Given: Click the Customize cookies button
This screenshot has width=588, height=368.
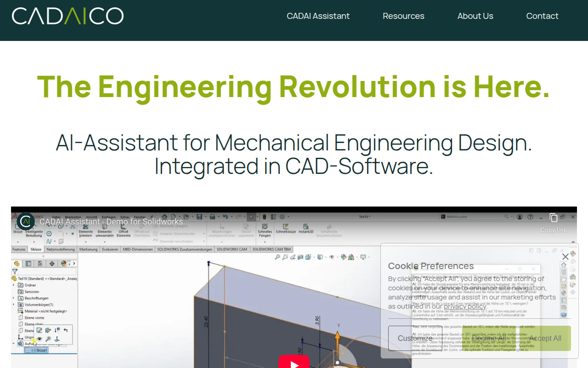Looking at the screenshot, I should click(415, 339).
